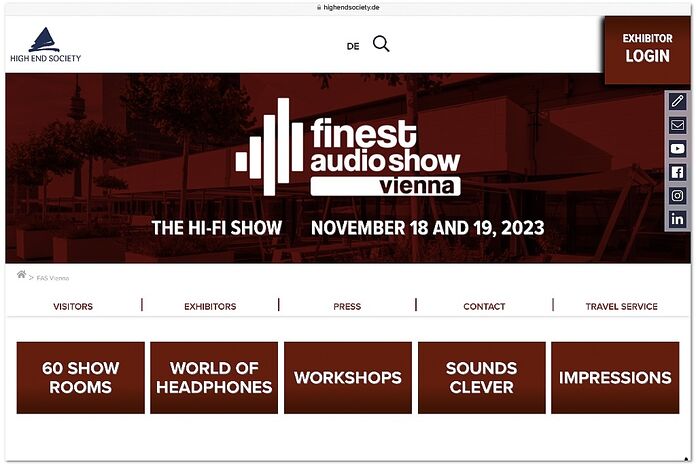Switch language to DE

[353, 46]
